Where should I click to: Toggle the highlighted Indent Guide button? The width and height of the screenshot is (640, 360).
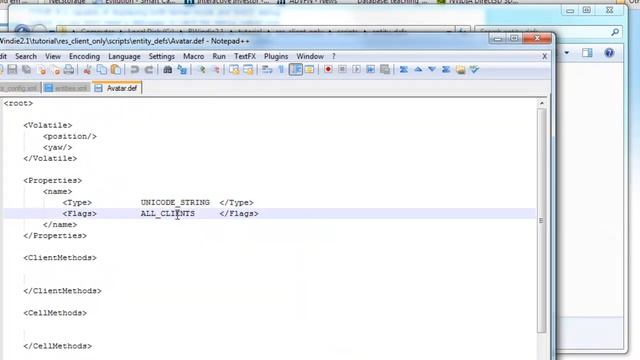(296, 69)
